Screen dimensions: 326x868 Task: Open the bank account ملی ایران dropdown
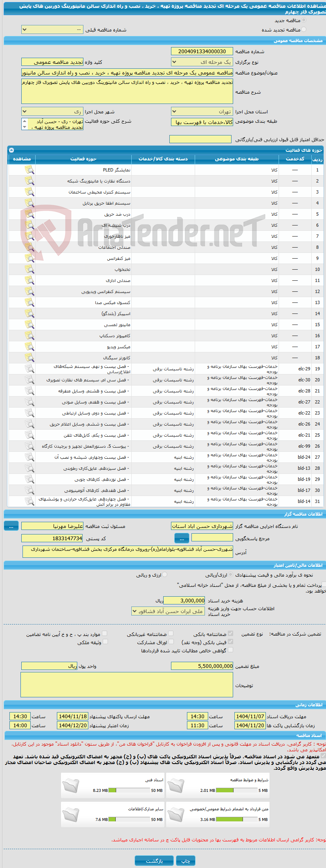point(168,611)
